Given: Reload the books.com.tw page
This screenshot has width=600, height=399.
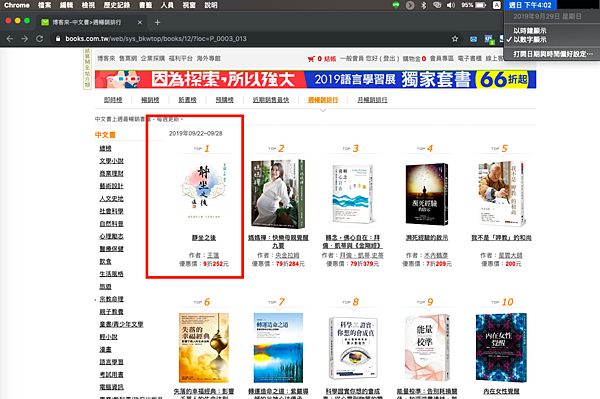Looking at the screenshot, I should [39, 39].
